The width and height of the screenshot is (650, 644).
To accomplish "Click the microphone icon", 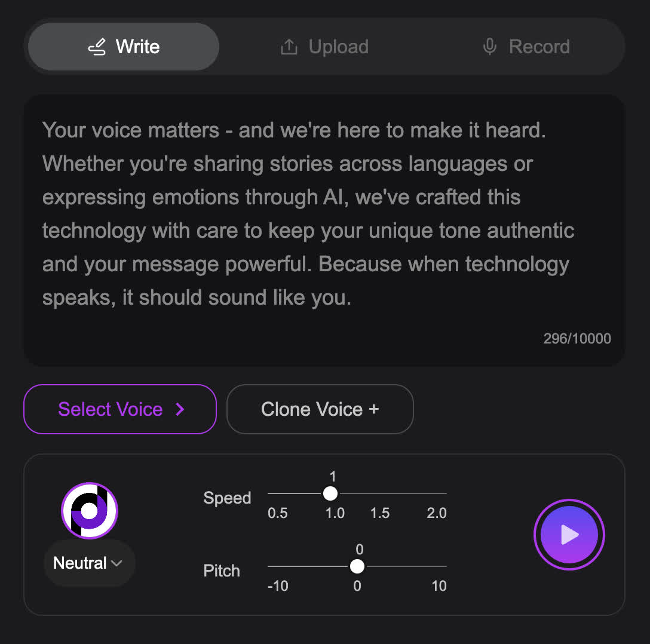I will [490, 47].
